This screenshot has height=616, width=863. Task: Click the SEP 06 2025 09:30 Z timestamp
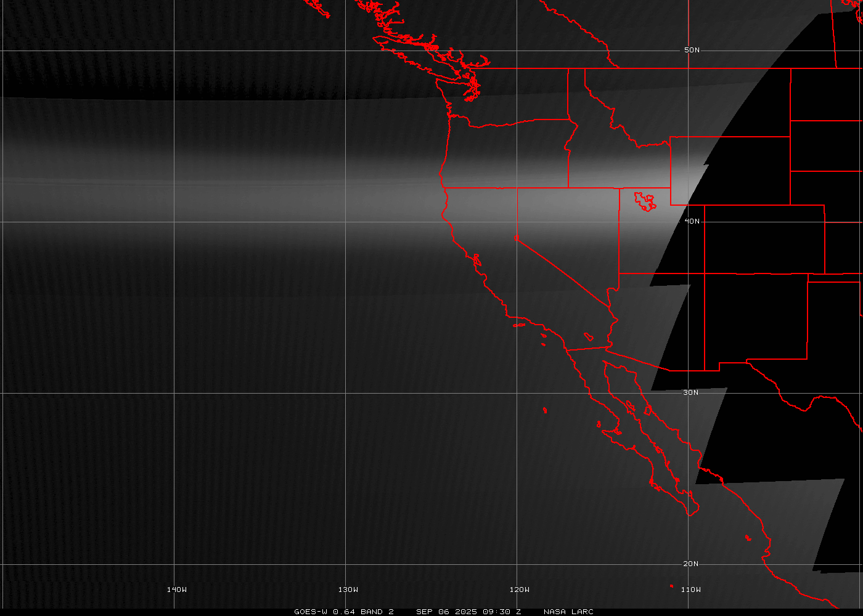(468, 612)
